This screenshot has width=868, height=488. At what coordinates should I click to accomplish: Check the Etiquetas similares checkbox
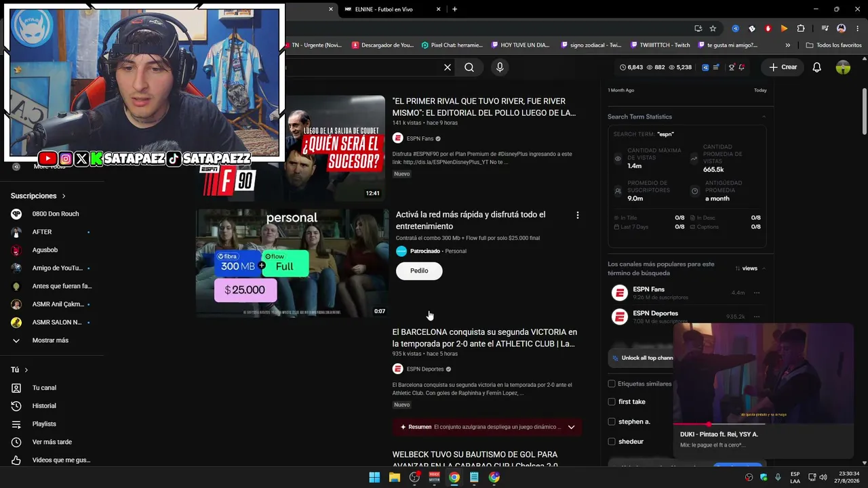point(612,384)
